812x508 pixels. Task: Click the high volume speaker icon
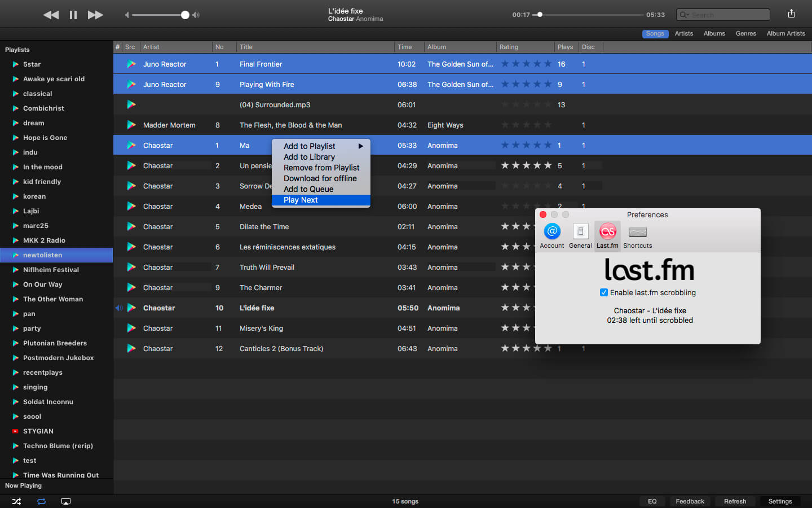[x=196, y=15]
